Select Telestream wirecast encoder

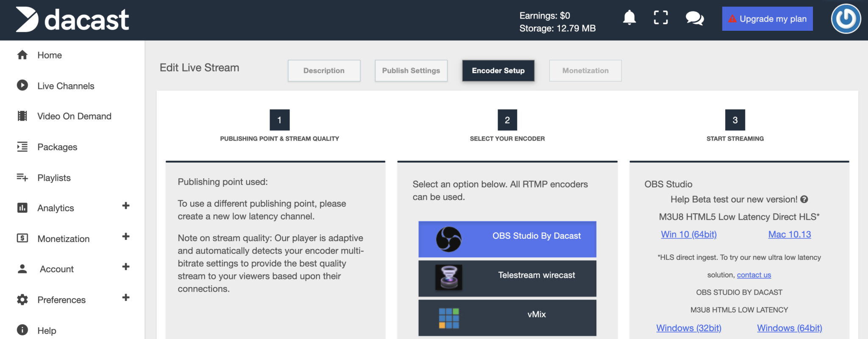click(x=507, y=278)
